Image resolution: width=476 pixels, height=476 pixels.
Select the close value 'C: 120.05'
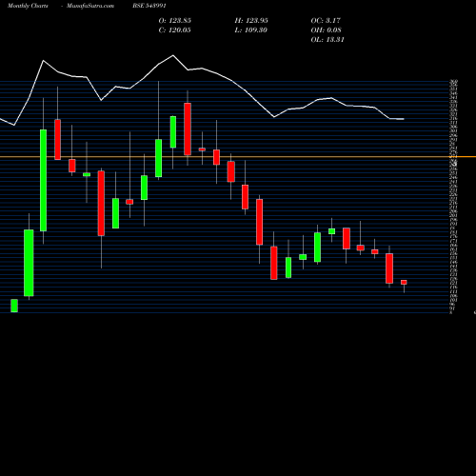(175, 30)
